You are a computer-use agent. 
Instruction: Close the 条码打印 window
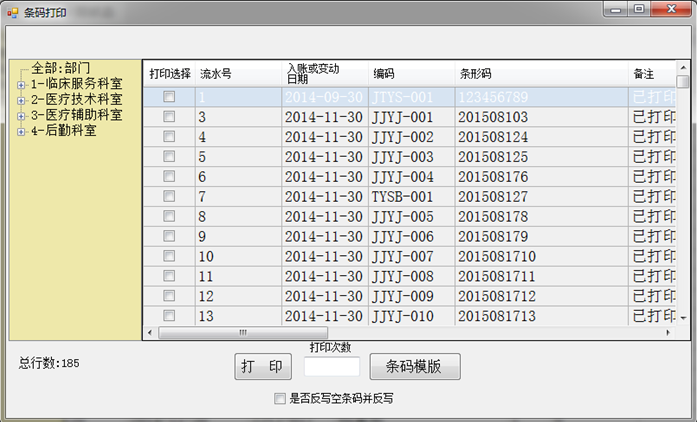672,9
